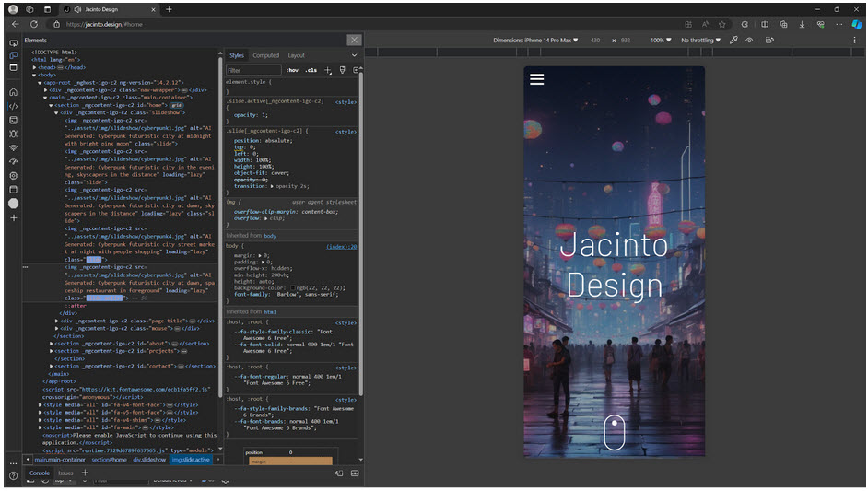Open the kit.fontawesome.com script link

pos(146,389)
